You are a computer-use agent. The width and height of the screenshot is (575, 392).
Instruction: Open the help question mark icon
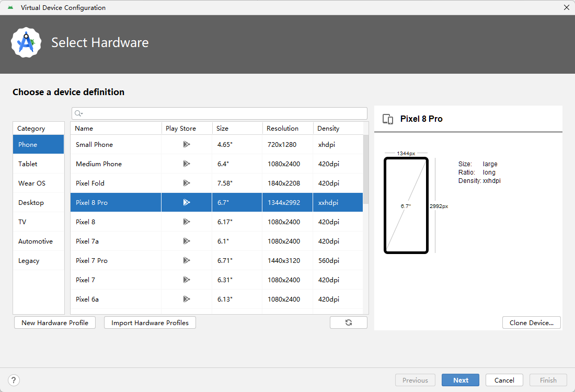(14, 381)
